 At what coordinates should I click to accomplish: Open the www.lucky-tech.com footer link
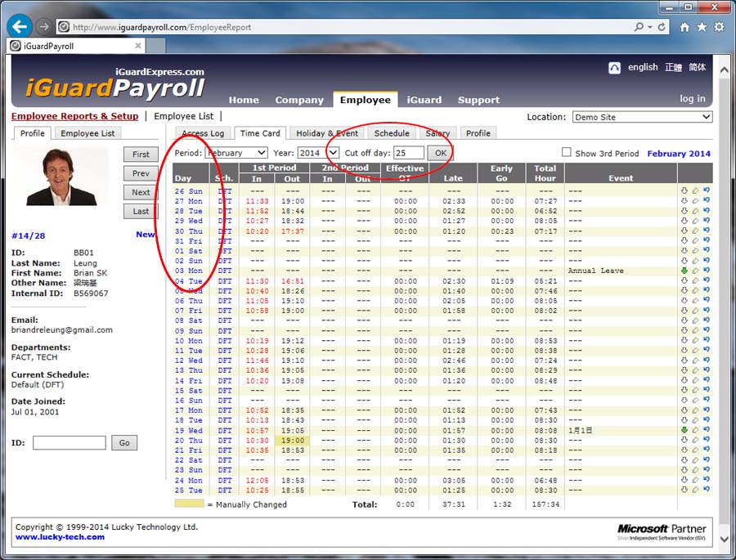pyautogui.click(x=60, y=537)
